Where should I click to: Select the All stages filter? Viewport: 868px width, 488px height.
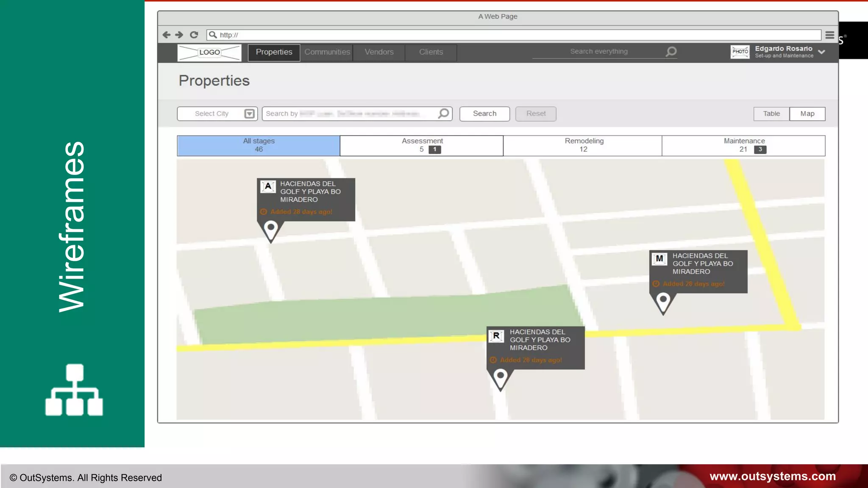tap(259, 145)
